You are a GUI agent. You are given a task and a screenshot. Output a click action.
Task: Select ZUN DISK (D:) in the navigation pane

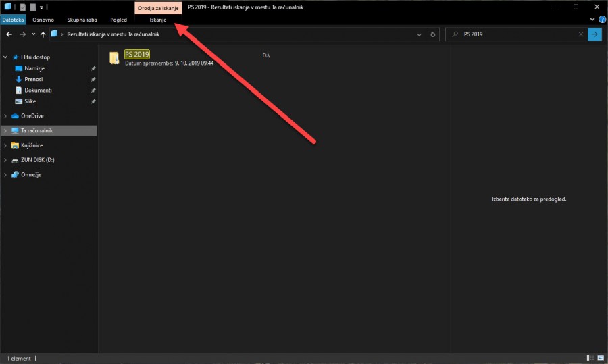[37, 160]
